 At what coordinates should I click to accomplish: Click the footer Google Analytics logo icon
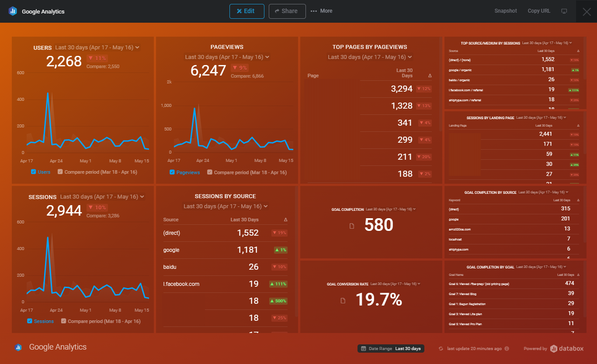click(18, 347)
